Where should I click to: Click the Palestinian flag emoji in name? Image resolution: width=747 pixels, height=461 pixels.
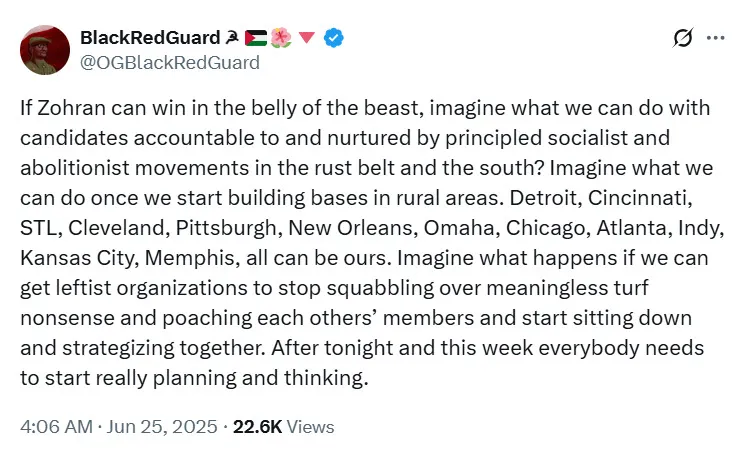[x=255, y=38]
